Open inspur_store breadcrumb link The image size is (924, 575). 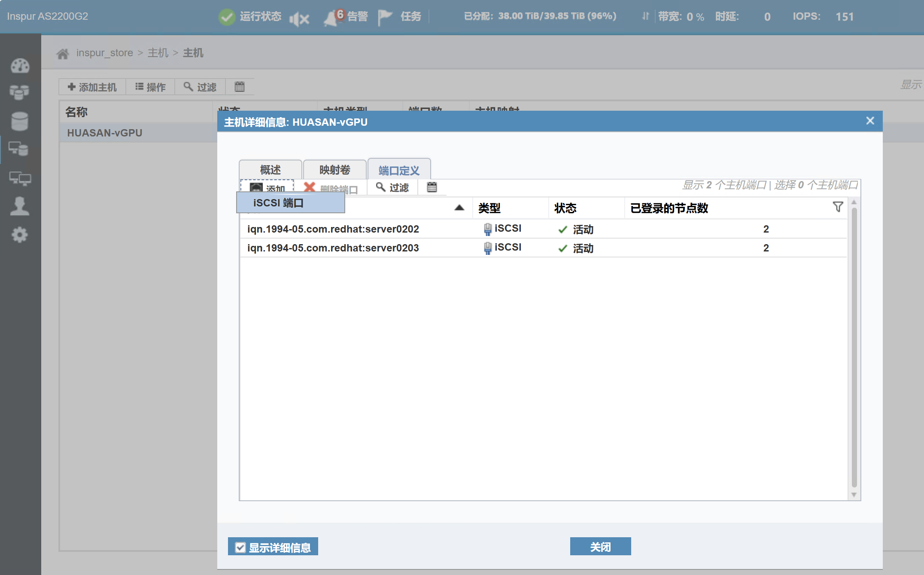[105, 53]
